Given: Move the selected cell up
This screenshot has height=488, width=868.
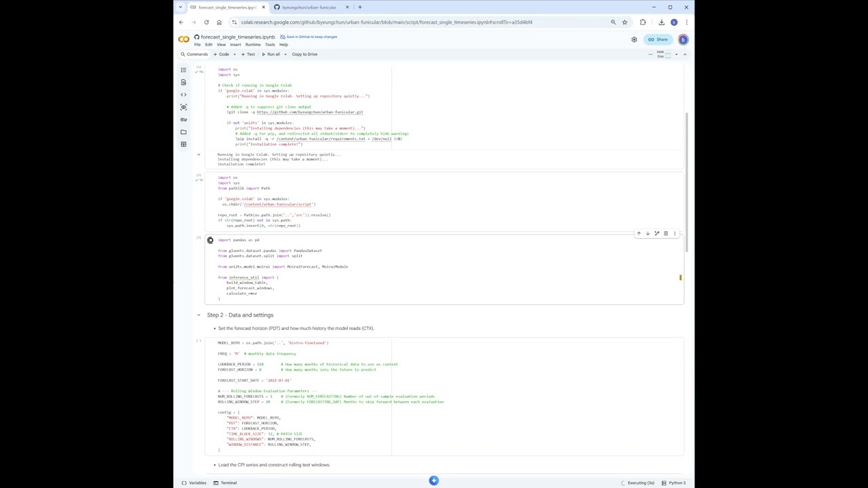Looking at the screenshot, I should pos(638,233).
